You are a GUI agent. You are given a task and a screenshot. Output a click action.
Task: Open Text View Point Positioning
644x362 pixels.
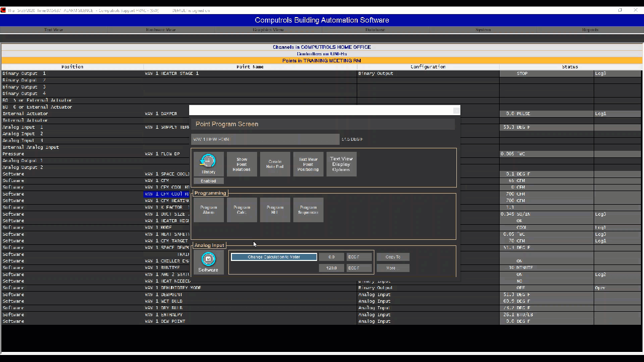click(x=308, y=164)
